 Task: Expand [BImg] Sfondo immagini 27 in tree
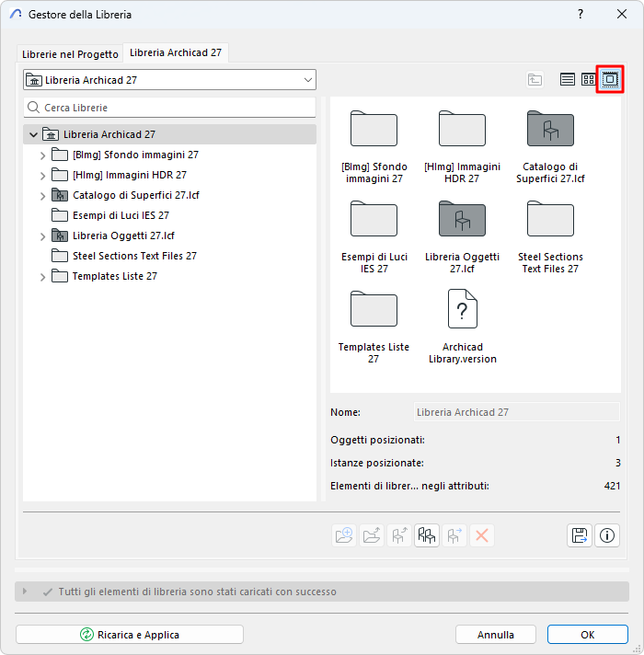click(42, 155)
